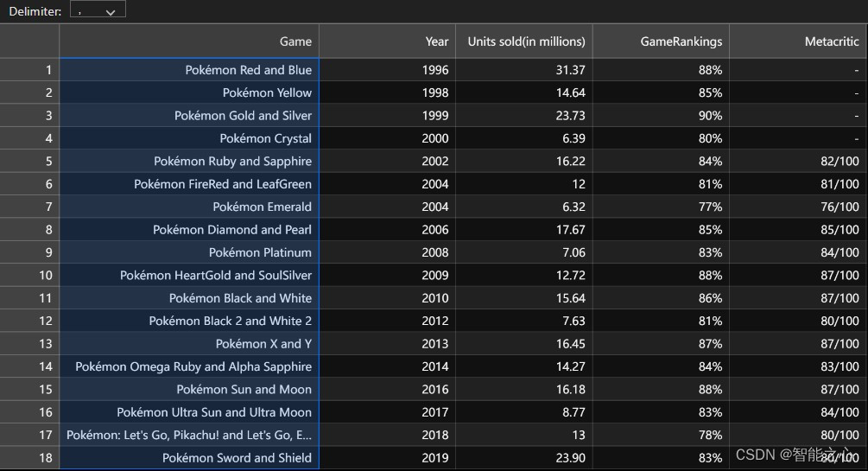Select Pokémon Ultra Sun and Ultra Moon cell

click(189, 411)
